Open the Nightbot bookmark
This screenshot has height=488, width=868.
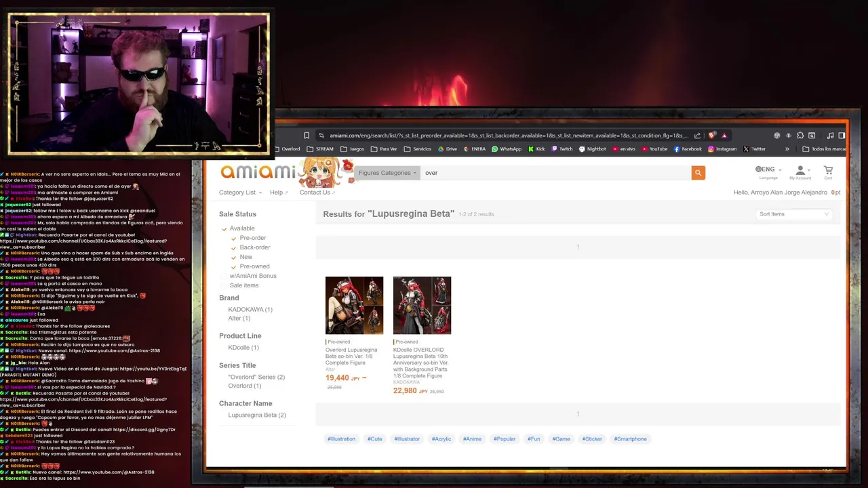click(x=593, y=149)
